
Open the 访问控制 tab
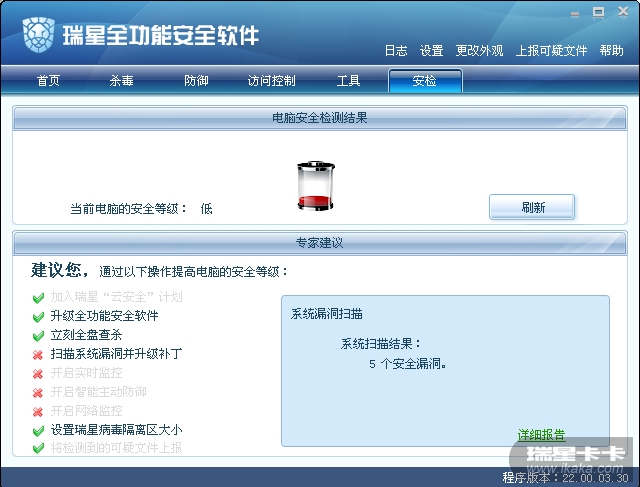tap(272, 80)
